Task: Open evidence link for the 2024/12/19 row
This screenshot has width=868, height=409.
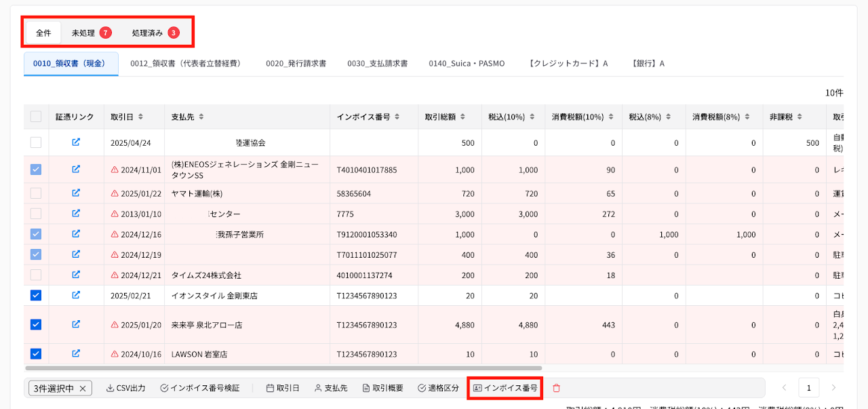Action: pyautogui.click(x=76, y=254)
